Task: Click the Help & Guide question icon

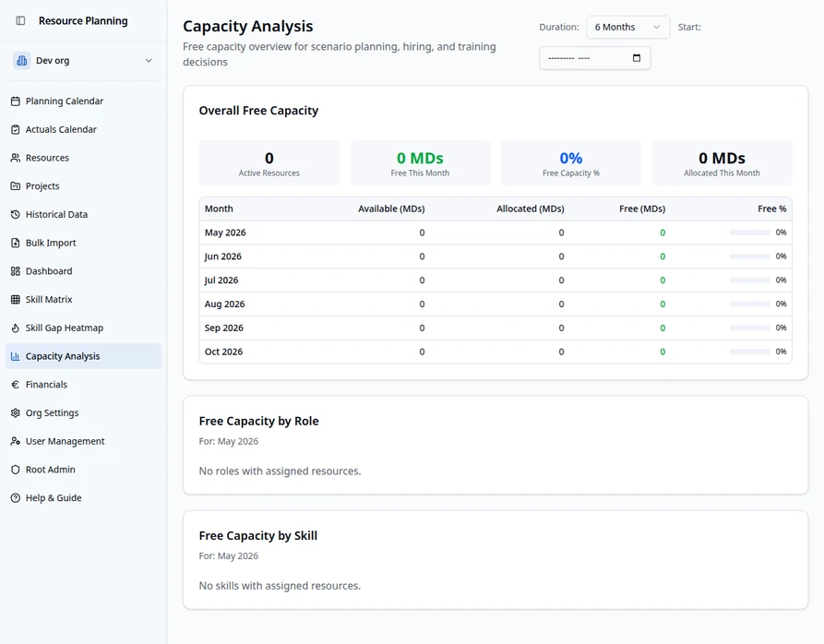Action: (16, 498)
